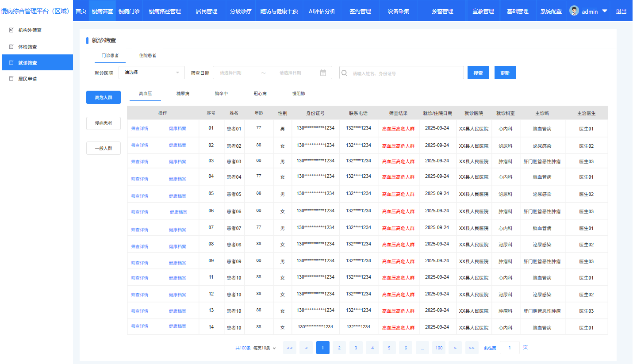Viewport: 633px width, 364px height.
Task: Jump to first page with << arrow
Action: pyautogui.click(x=289, y=348)
